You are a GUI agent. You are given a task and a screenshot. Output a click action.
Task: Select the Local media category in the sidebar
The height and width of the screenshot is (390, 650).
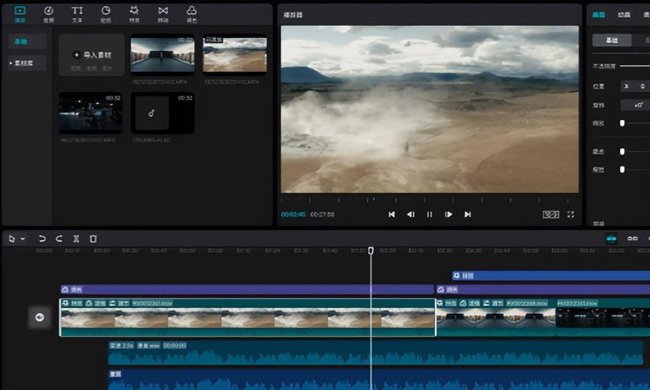click(x=27, y=41)
